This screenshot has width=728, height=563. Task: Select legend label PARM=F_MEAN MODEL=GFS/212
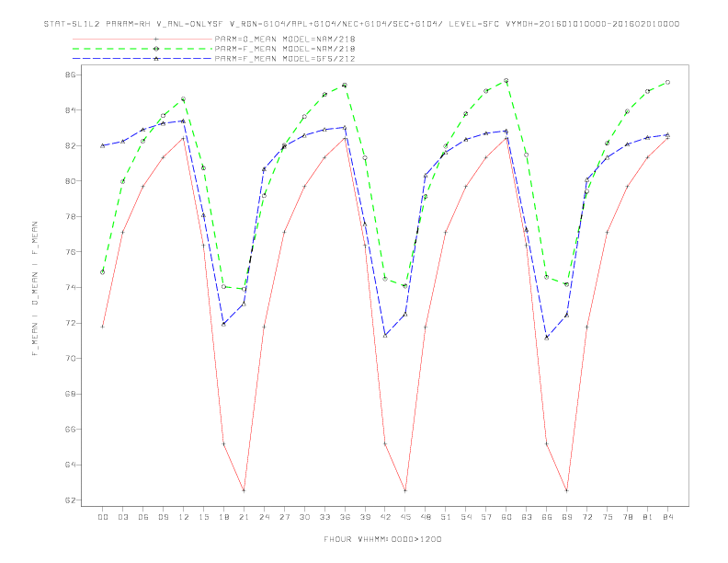coord(285,59)
